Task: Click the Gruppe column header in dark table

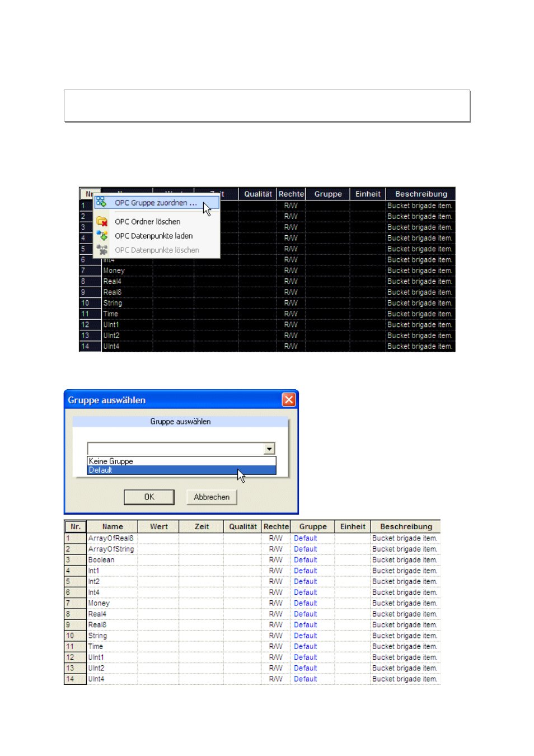Action: (328, 194)
